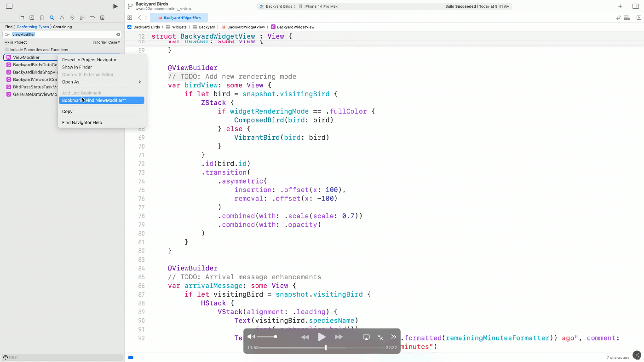The width and height of the screenshot is (644, 362).
Task: Add a new editor with plus button
Action: 620,6
